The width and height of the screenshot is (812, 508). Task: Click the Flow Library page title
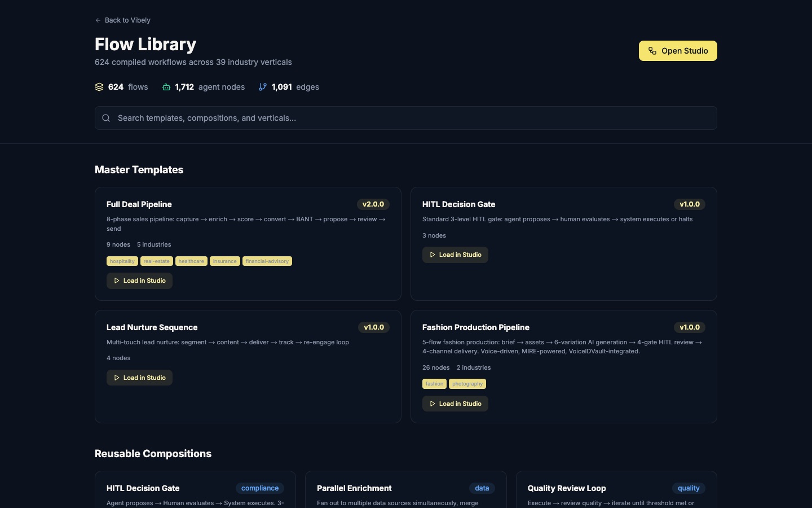pos(145,44)
